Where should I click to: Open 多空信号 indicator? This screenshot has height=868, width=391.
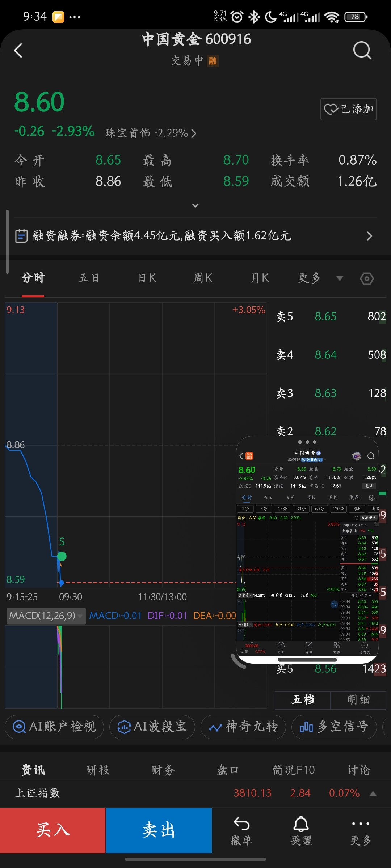[x=334, y=727]
